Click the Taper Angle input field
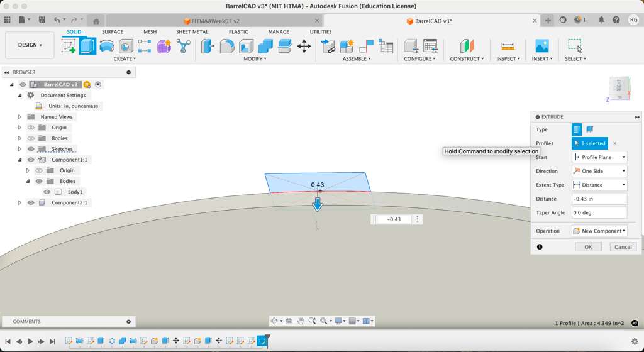The image size is (644, 352). [599, 212]
